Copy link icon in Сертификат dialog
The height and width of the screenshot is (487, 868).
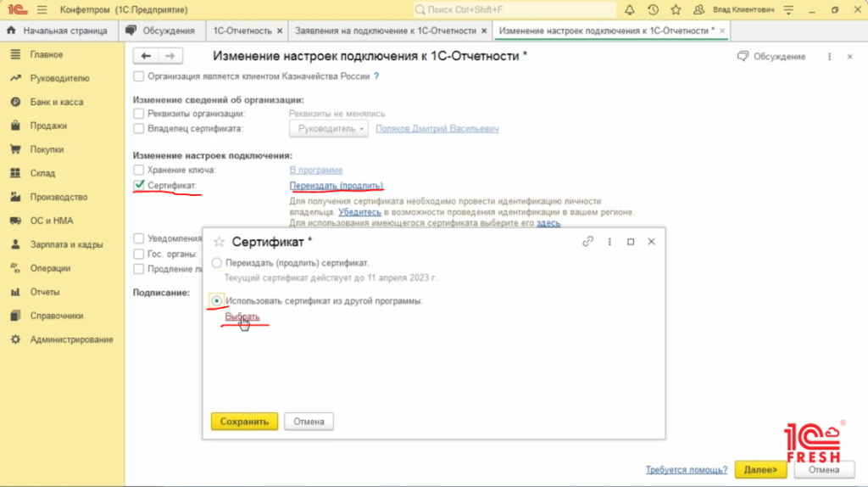(x=588, y=242)
